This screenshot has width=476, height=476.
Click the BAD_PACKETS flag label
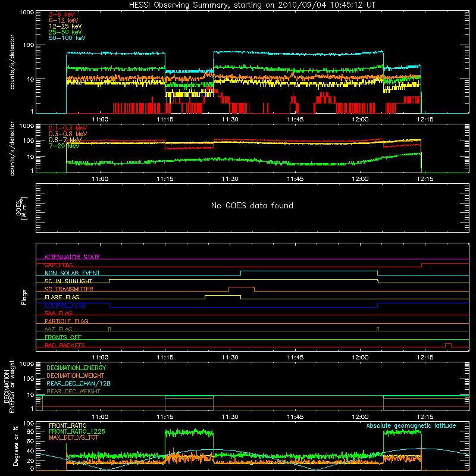65,345
